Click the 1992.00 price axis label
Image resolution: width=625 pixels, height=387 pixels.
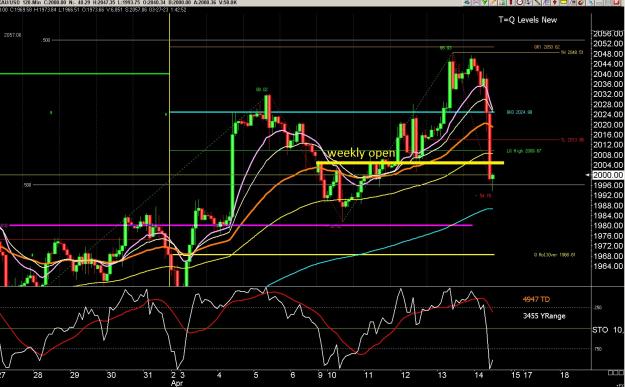point(608,195)
